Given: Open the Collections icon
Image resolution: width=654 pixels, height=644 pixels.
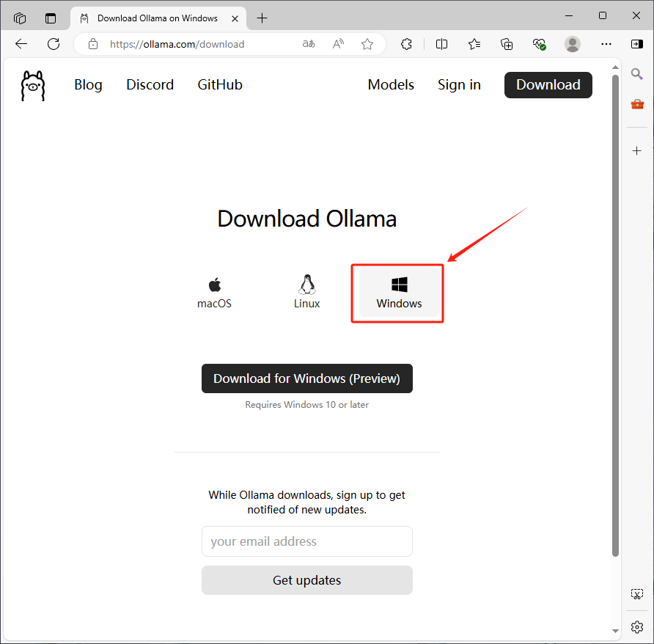Looking at the screenshot, I should point(507,44).
